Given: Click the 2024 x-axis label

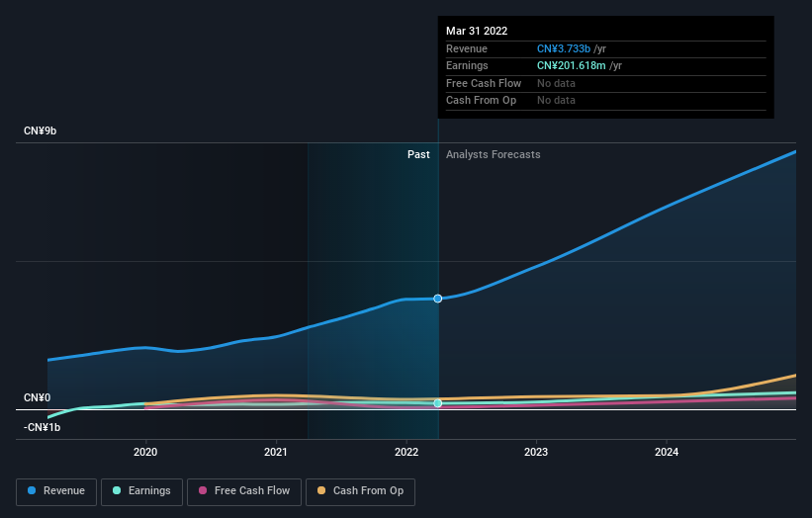Looking at the screenshot, I should 667,452.
